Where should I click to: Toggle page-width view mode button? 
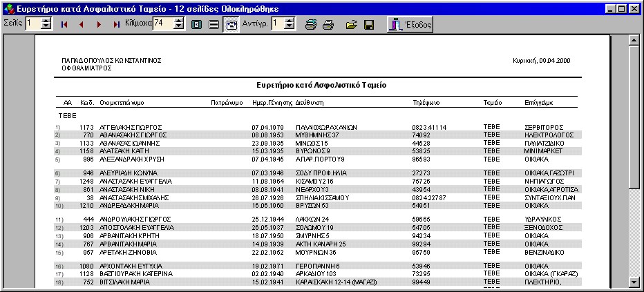[214, 24]
